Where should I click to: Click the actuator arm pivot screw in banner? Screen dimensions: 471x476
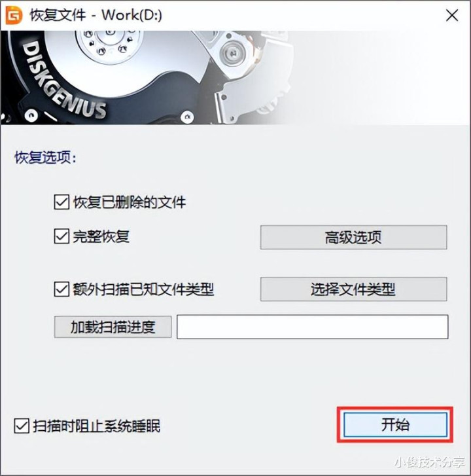pyautogui.click(x=234, y=54)
